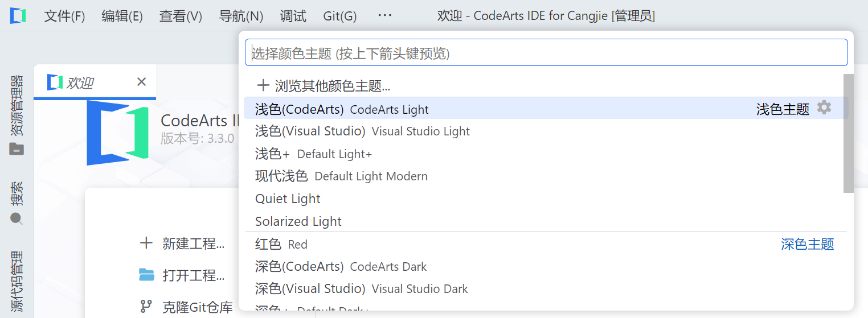This screenshot has height=318, width=868.
Task: Click the theme search input field
Action: (546, 53)
